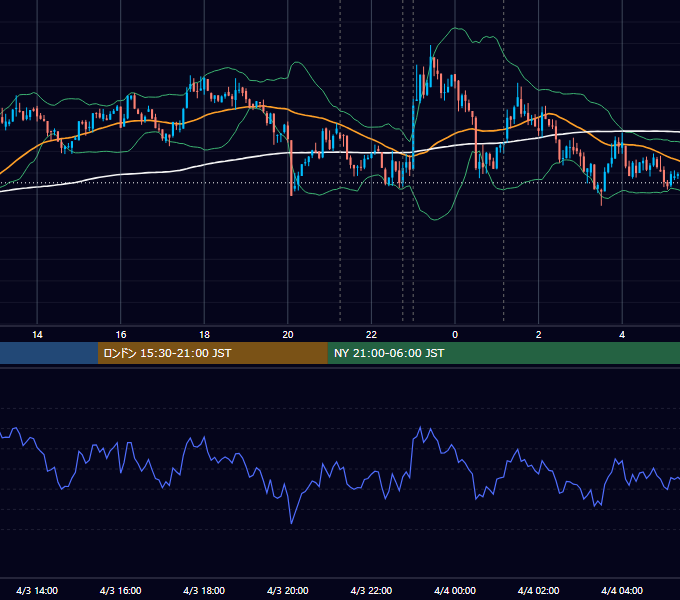Click the 4/4 00:00 date label

(x=455, y=590)
